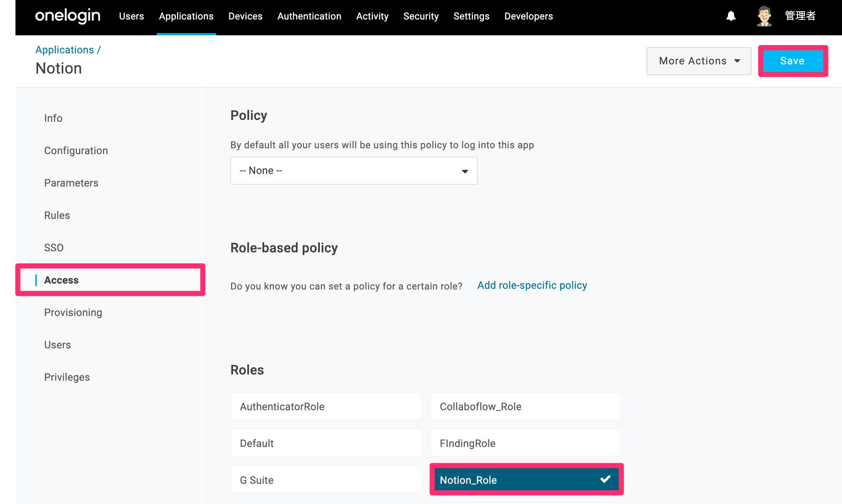Image resolution: width=842 pixels, height=504 pixels.
Task: Switch to the Parameters tab
Action: pos(71,183)
